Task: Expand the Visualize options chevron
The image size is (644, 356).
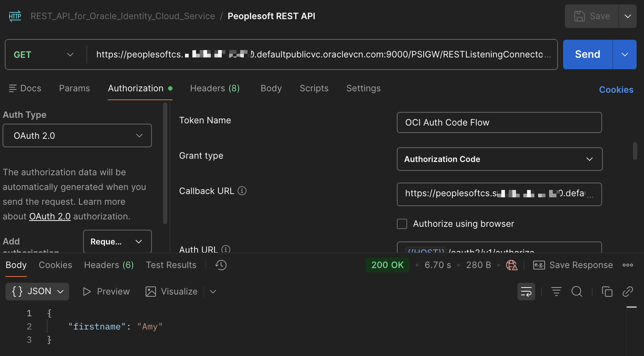Action: tap(213, 292)
